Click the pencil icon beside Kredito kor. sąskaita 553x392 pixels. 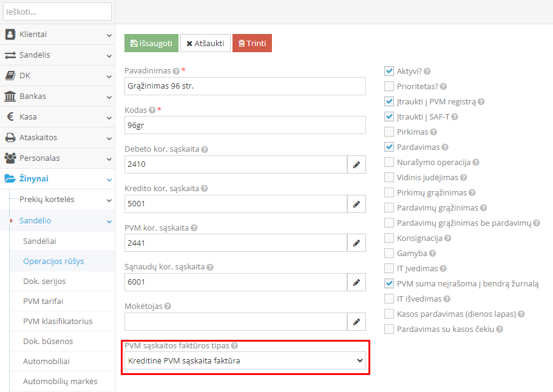(356, 204)
